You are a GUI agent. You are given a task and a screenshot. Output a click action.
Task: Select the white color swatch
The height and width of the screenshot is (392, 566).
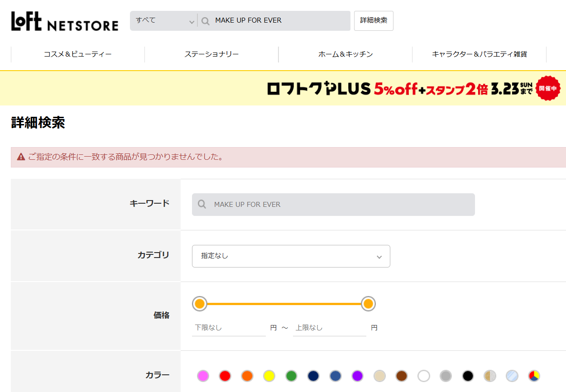424,376
